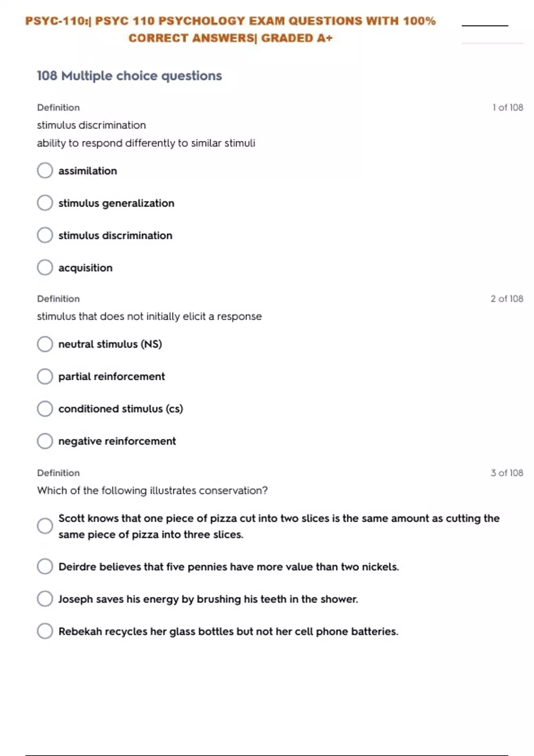Image resolution: width=534 pixels, height=756 pixels.
Task: Select the Scott pizza slices answer
Action: [x=45, y=526]
